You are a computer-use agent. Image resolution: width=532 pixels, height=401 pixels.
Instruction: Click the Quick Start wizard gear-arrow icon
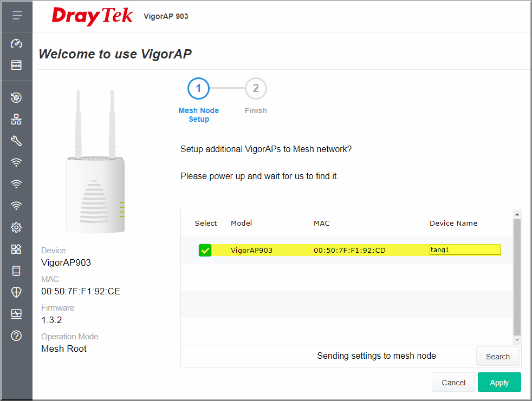tap(16, 97)
